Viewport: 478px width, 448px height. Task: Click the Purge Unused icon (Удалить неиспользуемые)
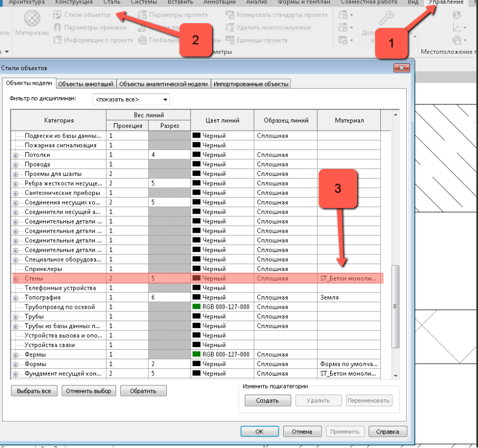click(x=230, y=28)
